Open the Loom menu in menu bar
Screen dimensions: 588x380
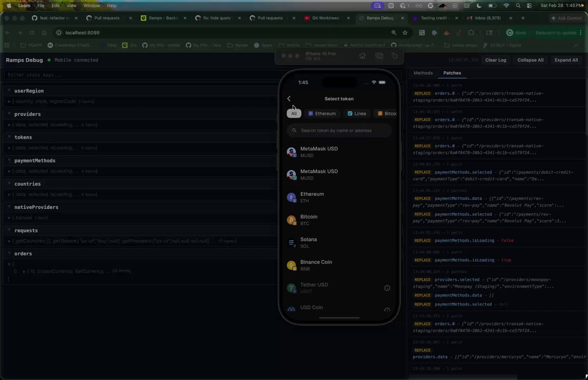tap(24, 6)
